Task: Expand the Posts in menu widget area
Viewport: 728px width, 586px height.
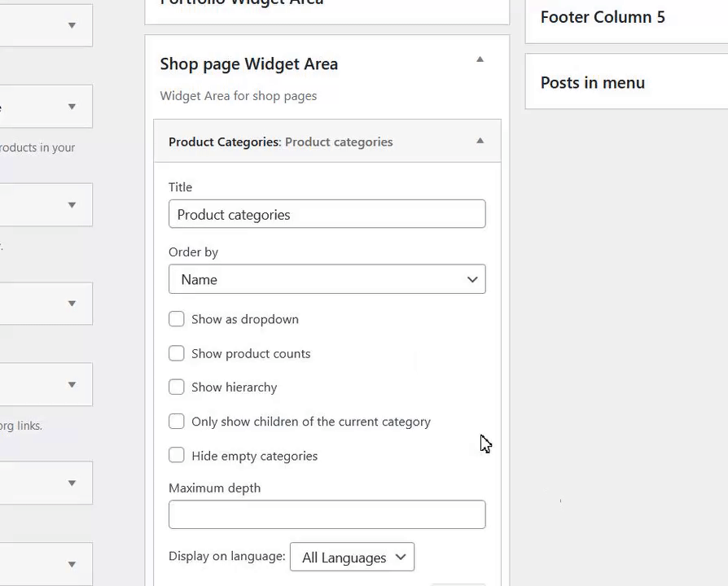Action: point(625,82)
